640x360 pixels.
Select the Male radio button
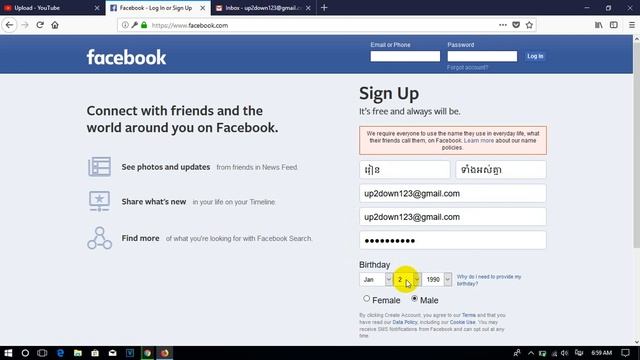pyautogui.click(x=414, y=299)
